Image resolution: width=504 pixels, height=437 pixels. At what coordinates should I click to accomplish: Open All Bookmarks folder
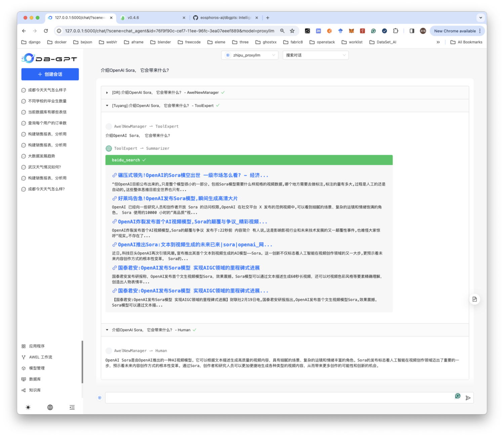[x=466, y=42]
